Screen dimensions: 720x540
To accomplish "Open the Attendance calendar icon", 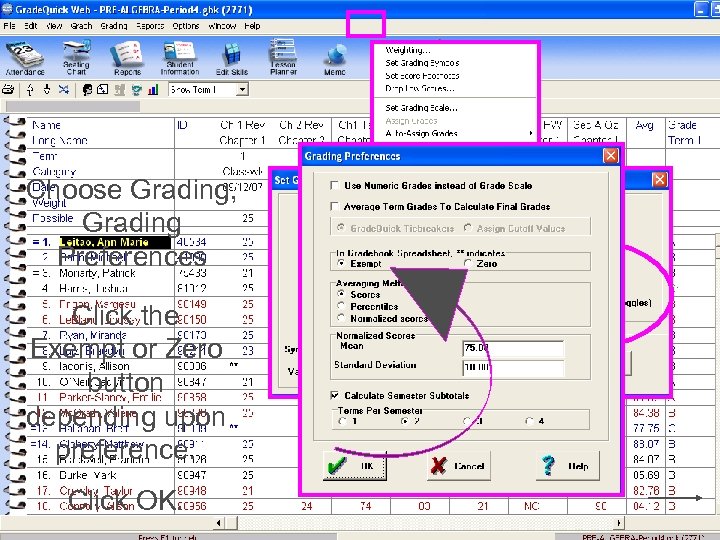I will (x=25, y=58).
